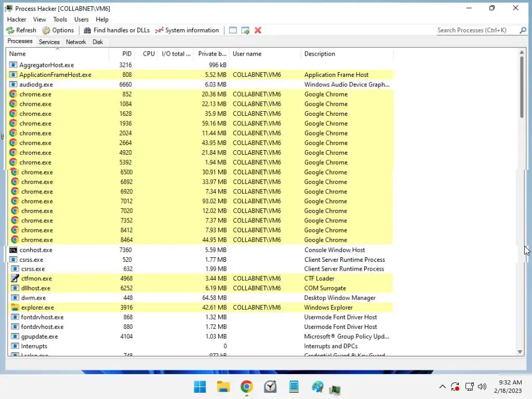Click the dwm.exe process icon
Viewport: 532px width, 399px height.
[15, 298]
